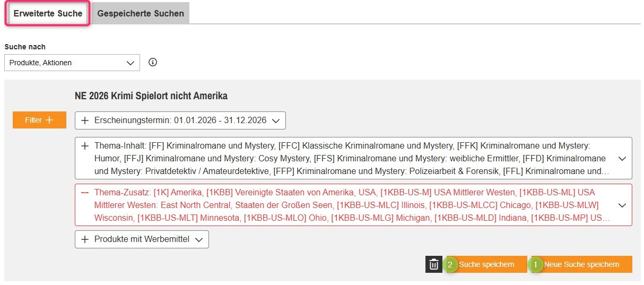Click the green badge numbered 1
644x285 pixels.
[536, 264]
